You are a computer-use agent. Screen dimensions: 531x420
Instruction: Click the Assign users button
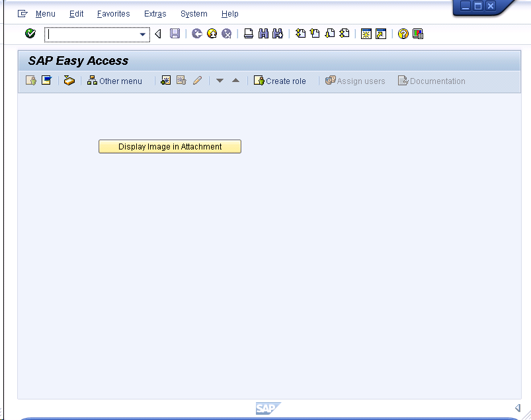[x=355, y=81]
